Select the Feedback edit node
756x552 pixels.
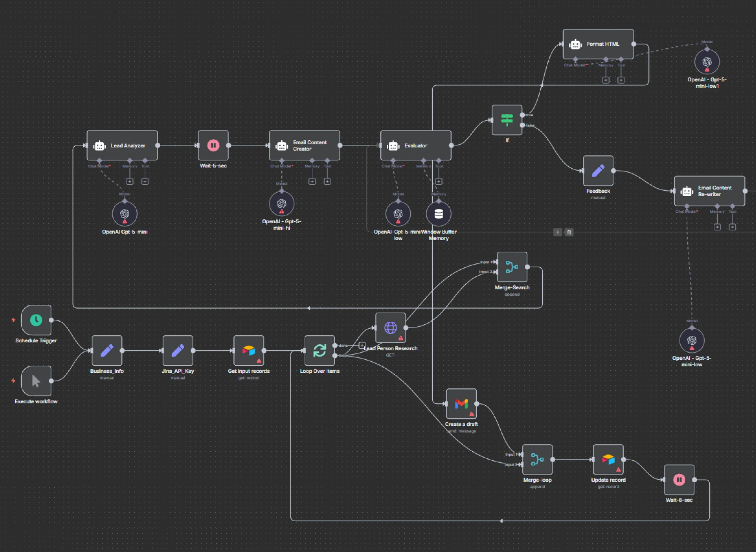click(x=598, y=171)
